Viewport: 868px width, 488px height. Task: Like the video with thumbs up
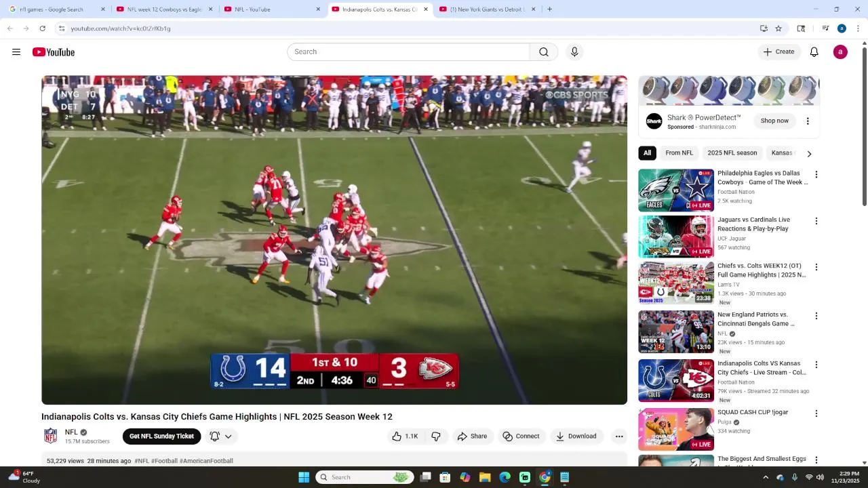(405, 436)
